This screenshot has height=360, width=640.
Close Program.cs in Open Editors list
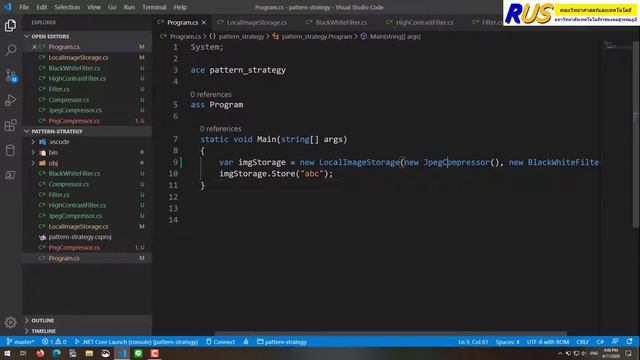pos(34,47)
